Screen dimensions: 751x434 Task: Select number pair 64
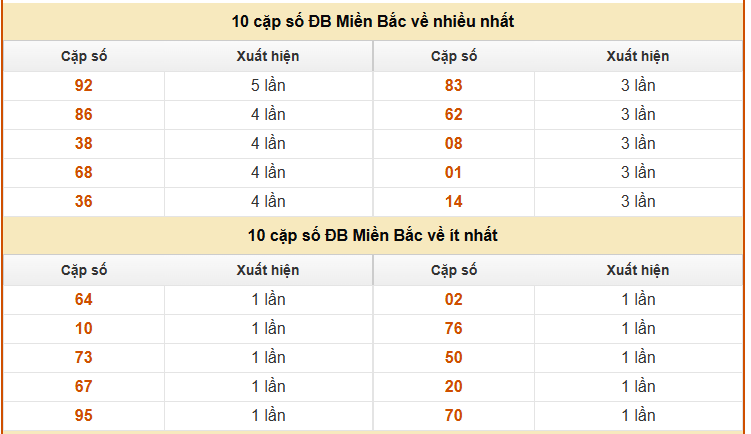click(84, 300)
